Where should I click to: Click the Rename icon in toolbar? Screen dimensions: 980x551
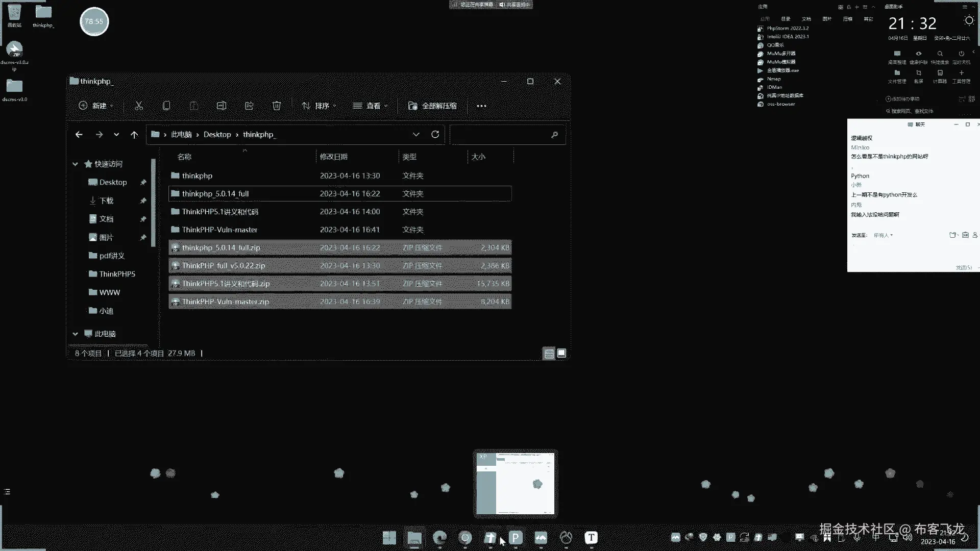coord(222,106)
